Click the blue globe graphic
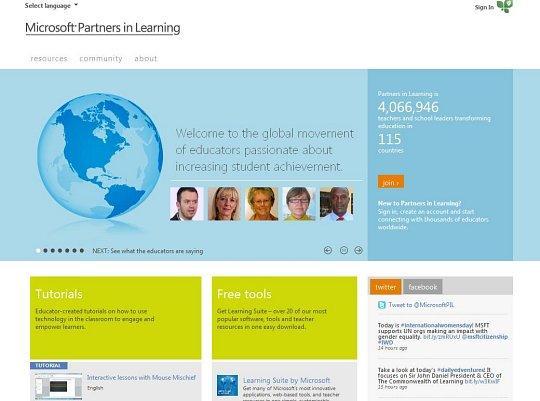540x401 pixels. click(100, 156)
